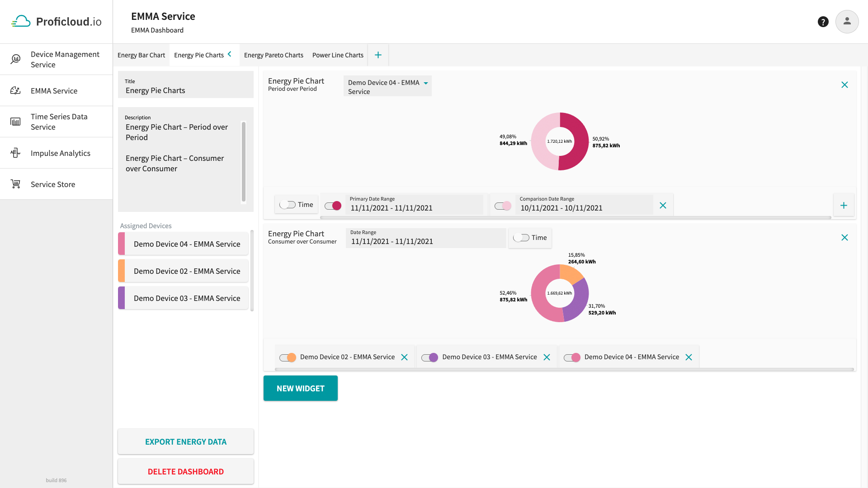This screenshot has width=868, height=488.
Task: Open the user account avatar
Action: point(847,22)
